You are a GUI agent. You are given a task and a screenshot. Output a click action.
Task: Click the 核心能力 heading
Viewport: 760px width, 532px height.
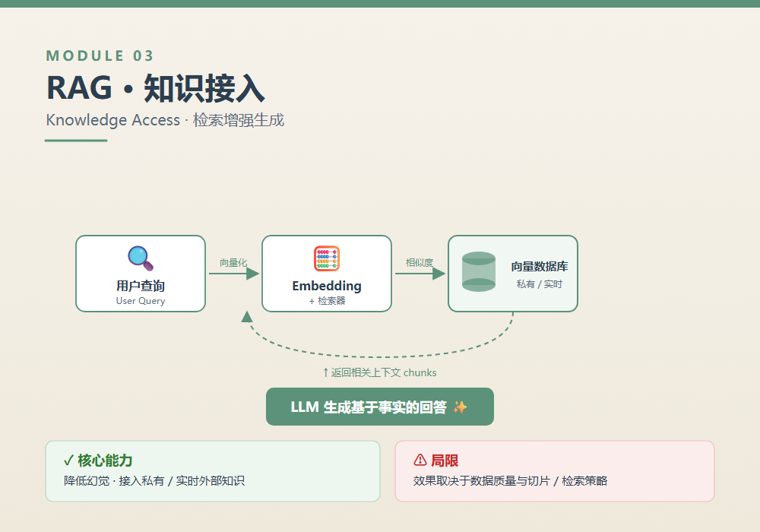105,461
